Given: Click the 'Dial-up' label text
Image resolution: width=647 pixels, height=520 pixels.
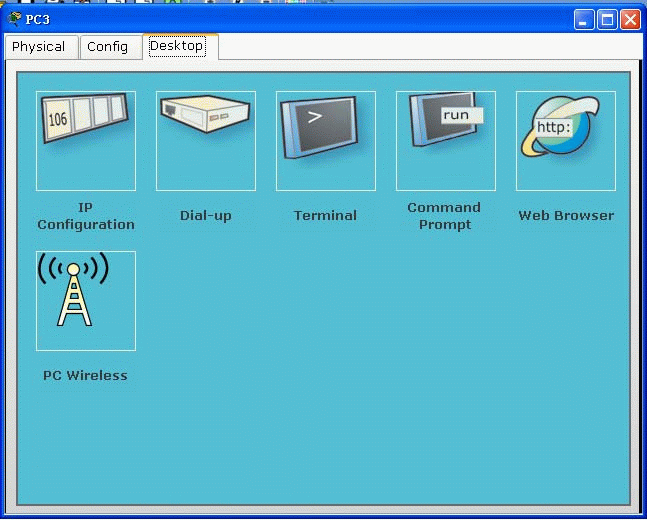Looking at the screenshot, I should [206, 216].
